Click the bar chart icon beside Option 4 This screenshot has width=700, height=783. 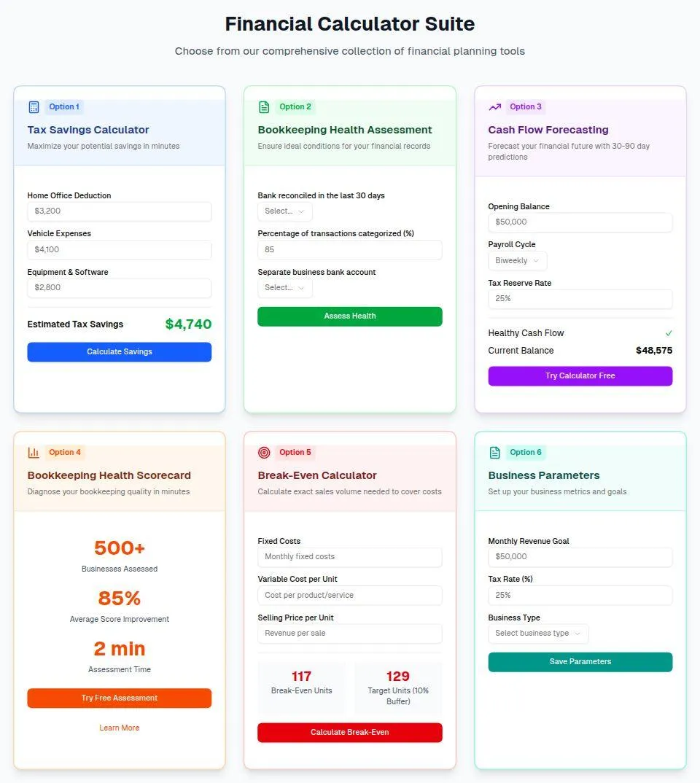[x=34, y=453]
